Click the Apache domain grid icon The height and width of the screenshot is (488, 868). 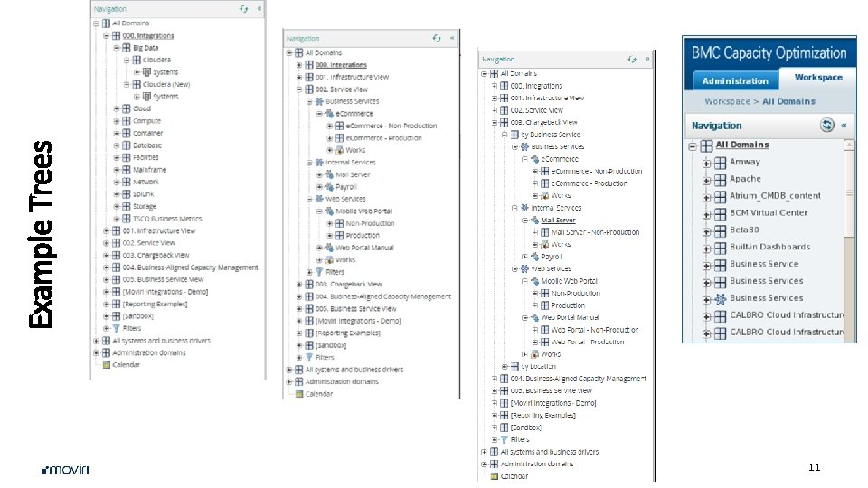720,179
